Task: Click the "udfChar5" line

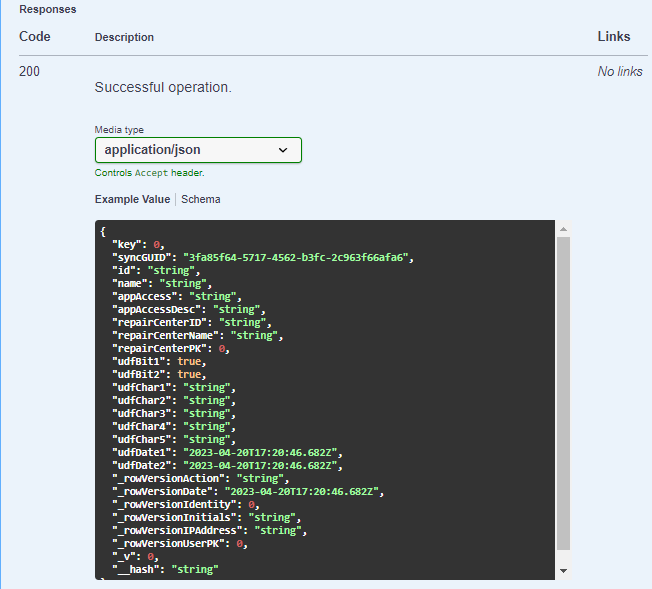Action: [x=174, y=439]
